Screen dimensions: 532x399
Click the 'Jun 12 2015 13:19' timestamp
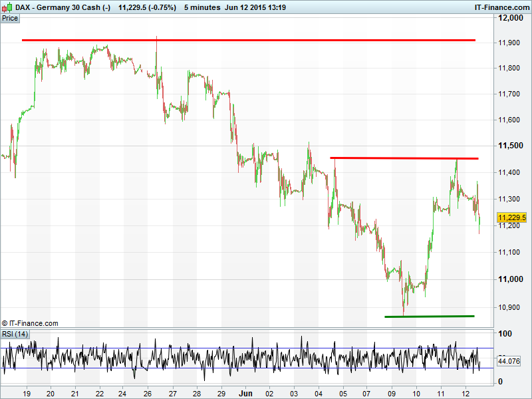click(255, 7)
